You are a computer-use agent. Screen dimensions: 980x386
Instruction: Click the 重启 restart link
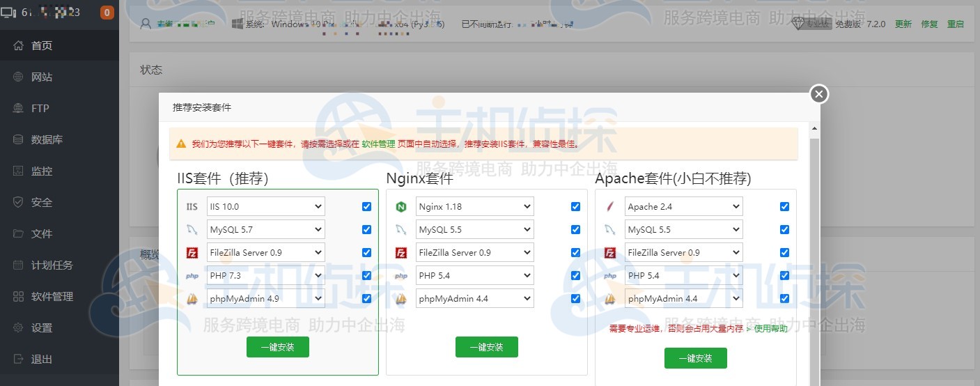(956, 24)
